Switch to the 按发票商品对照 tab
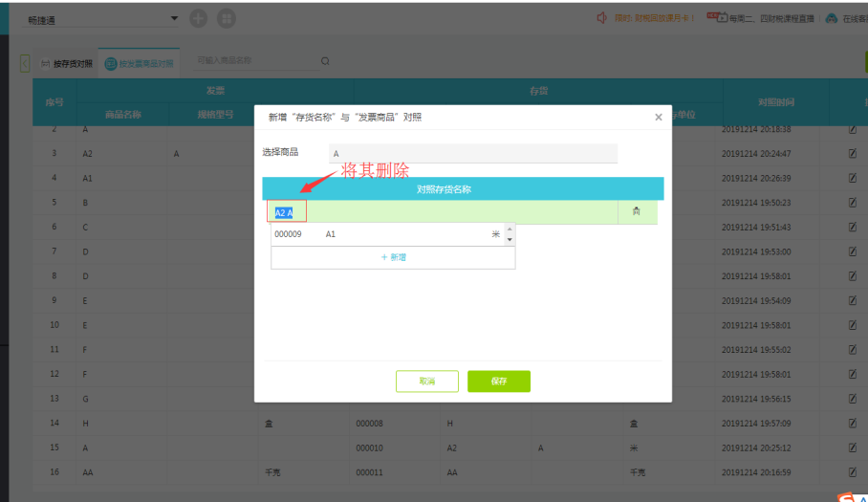This screenshot has height=502, width=868. click(x=141, y=64)
